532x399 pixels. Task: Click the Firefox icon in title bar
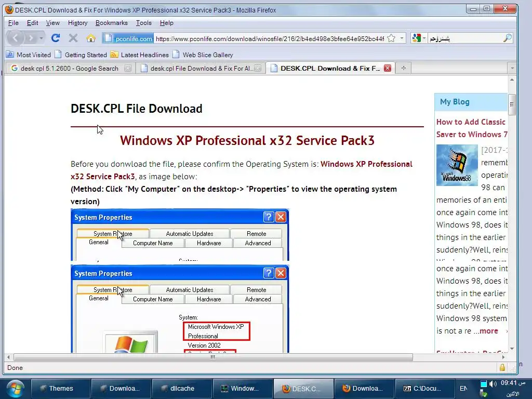point(9,9)
